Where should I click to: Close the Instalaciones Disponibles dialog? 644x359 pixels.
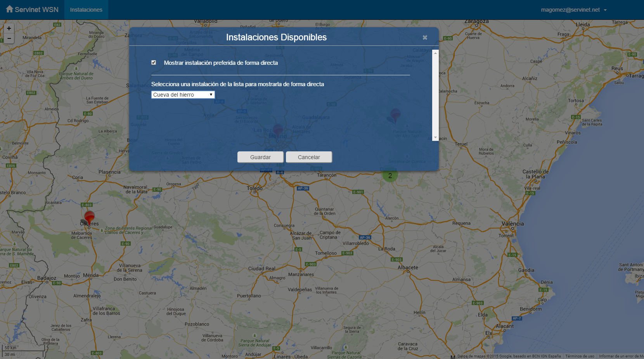(425, 38)
